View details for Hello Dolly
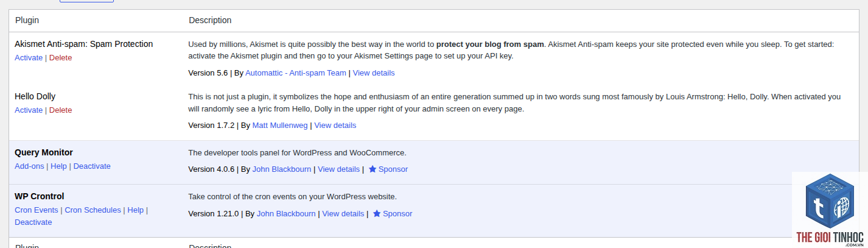 (x=335, y=126)
